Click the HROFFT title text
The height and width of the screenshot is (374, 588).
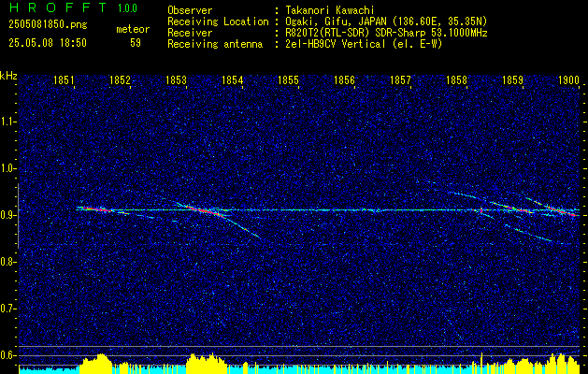[x=58, y=7]
